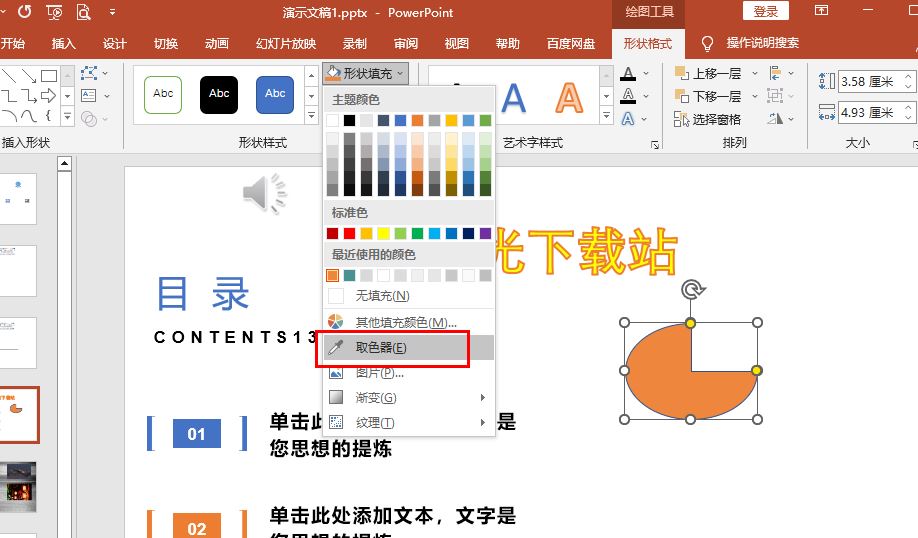Open the 上移一层 bring forward dropdown arrow
This screenshot has width=918, height=538.
754,73
